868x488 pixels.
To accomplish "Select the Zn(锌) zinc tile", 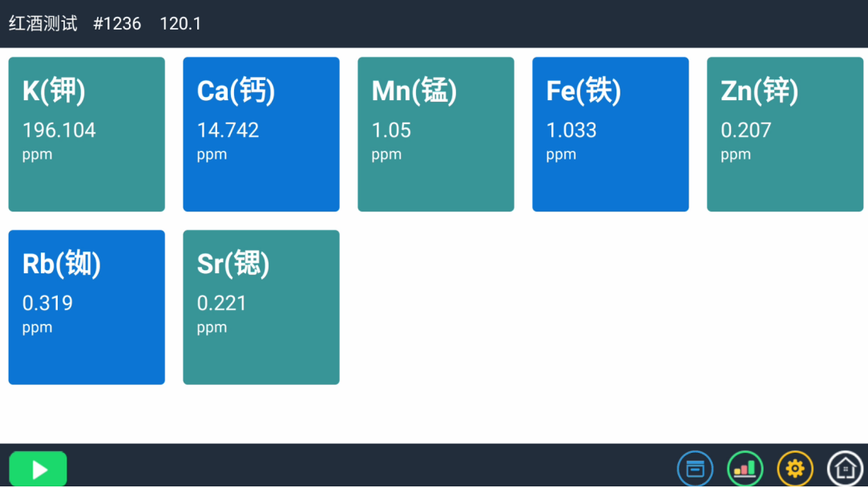I will click(x=785, y=135).
